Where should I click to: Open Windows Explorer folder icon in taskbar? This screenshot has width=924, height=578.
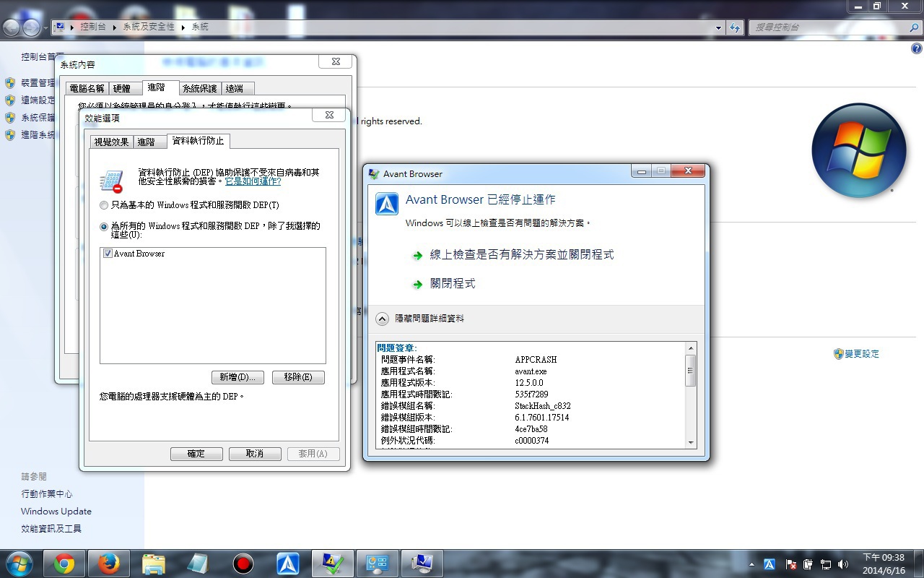(154, 564)
